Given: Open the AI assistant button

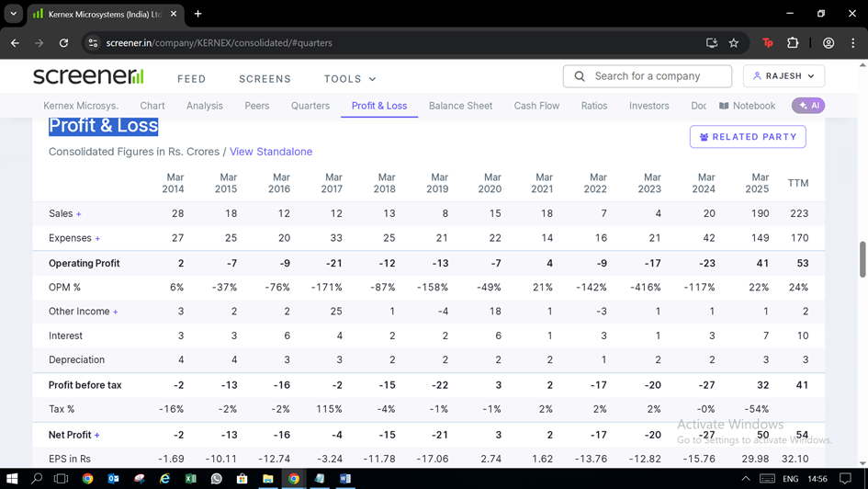Looking at the screenshot, I should pyautogui.click(x=808, y=106).
